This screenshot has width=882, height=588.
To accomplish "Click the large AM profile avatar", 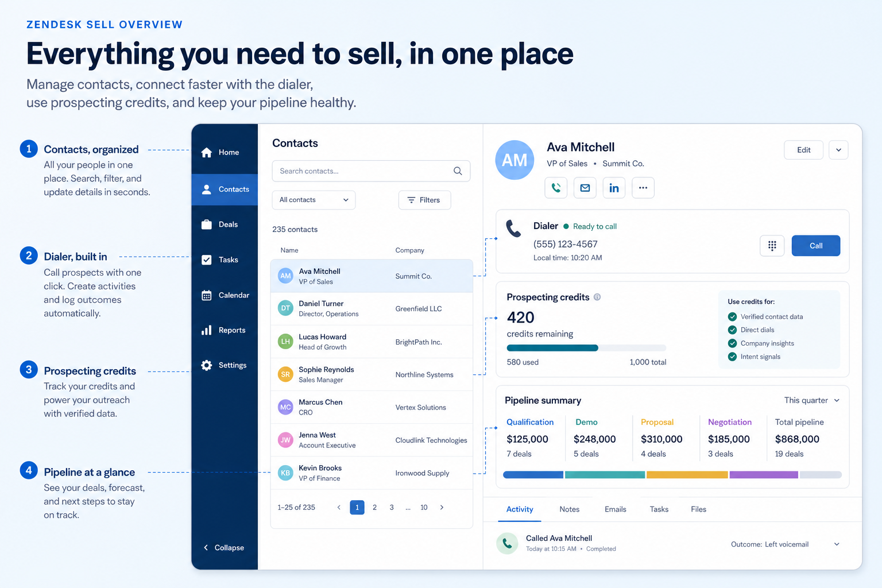I will 514,160.
